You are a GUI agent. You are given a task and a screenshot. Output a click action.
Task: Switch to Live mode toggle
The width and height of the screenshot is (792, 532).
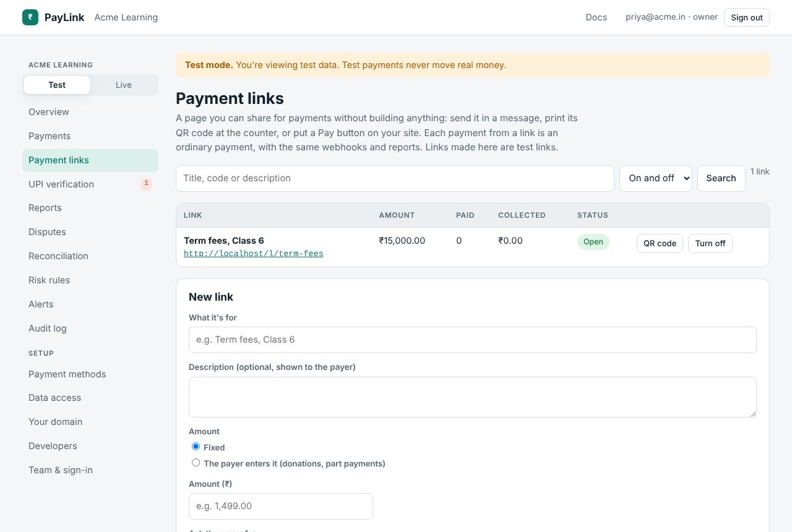[x=124, y=85]
